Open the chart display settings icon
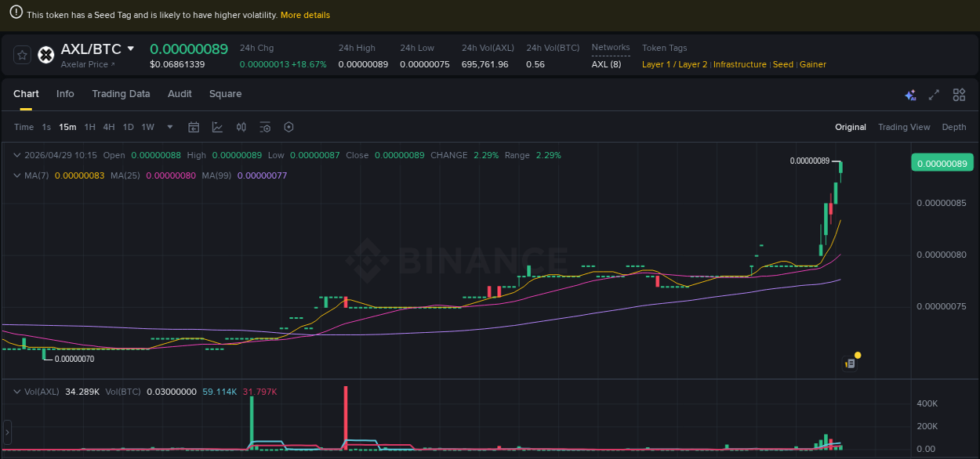Viewport: 980px width, 459px height. [x=265, y=127]
